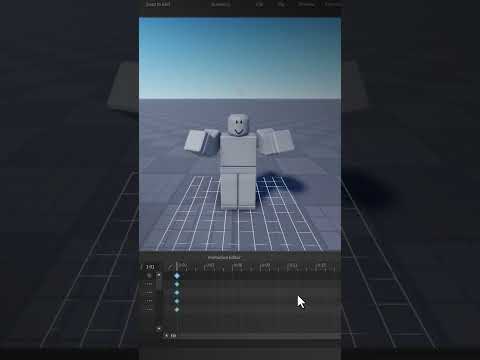
Task: Select the dummy's raised arm on the right
Action: click(x=275, y=141)
